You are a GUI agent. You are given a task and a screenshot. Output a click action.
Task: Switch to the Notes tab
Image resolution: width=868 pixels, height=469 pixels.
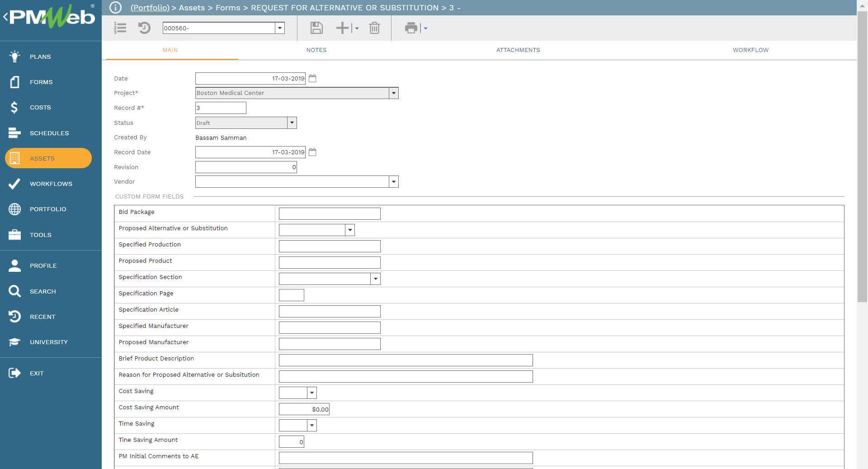tap(316, 50)
